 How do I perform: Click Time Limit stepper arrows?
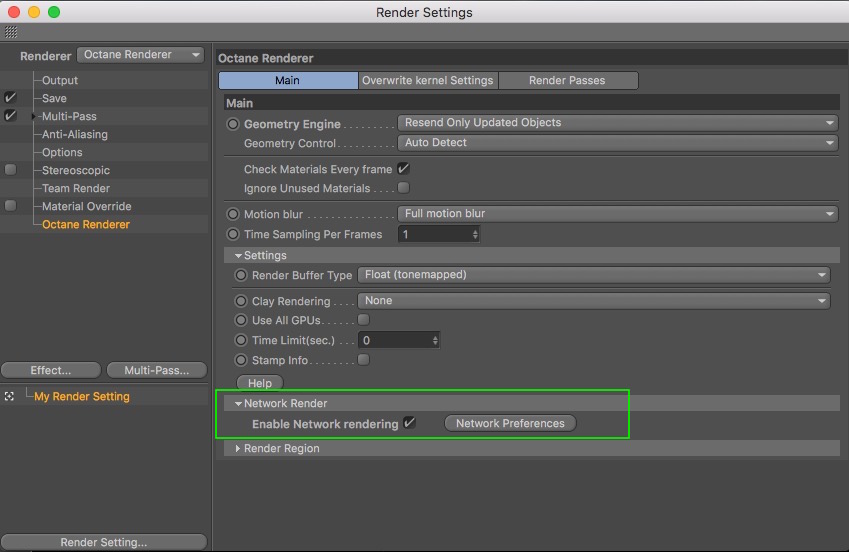pos(435,340)
